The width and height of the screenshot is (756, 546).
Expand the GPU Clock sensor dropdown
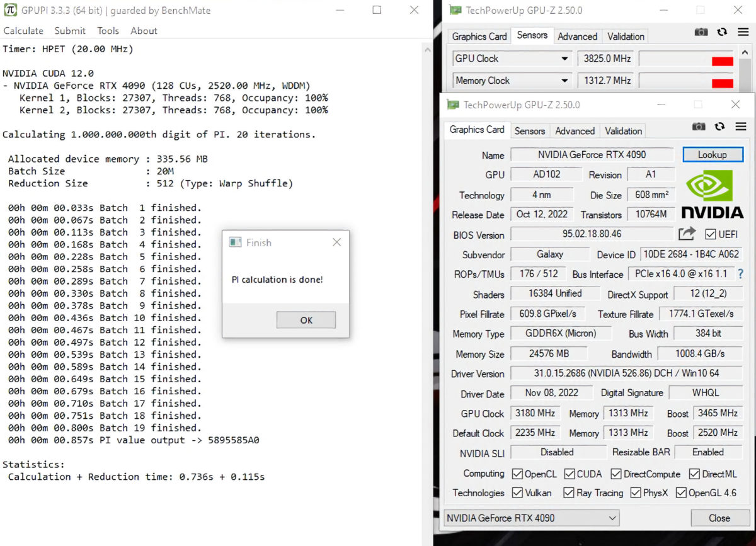tap(564, 59)
